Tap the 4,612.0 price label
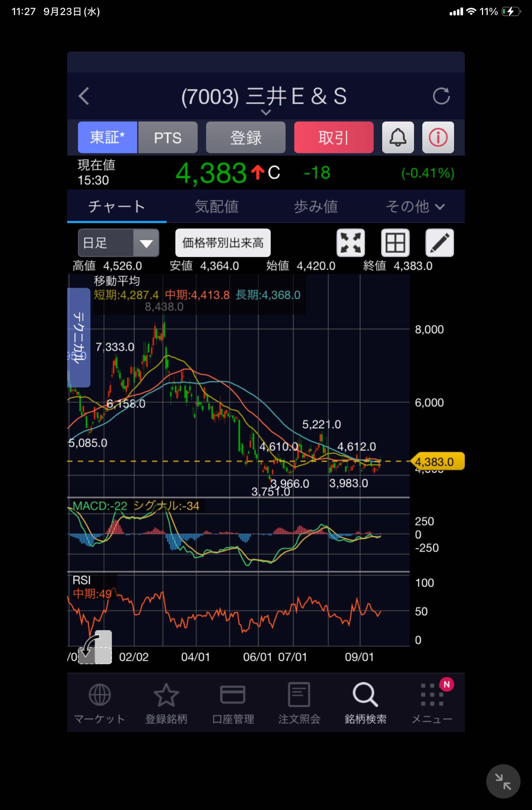This screenshot has height=810, width=532. tap(356, 447)
